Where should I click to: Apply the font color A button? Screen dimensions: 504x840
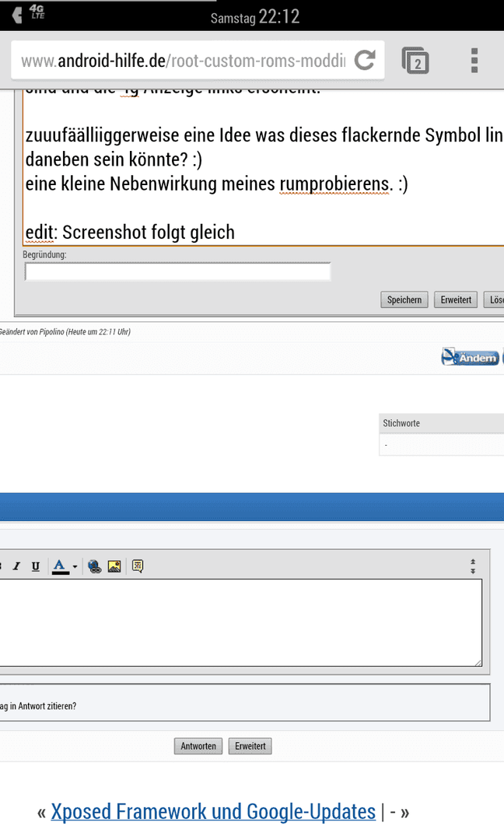(x=60, y=566)
